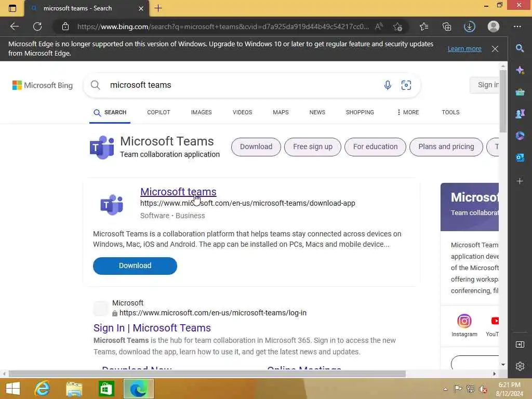Click the Microsoft Bing logo
The width and height of the screenshot is (532, 399).
tap(43, 85)
